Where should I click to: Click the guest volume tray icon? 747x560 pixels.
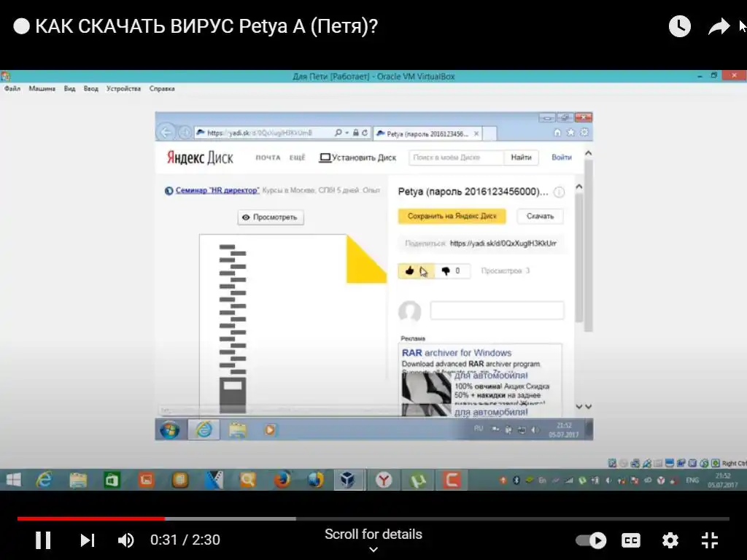point(535,429)
